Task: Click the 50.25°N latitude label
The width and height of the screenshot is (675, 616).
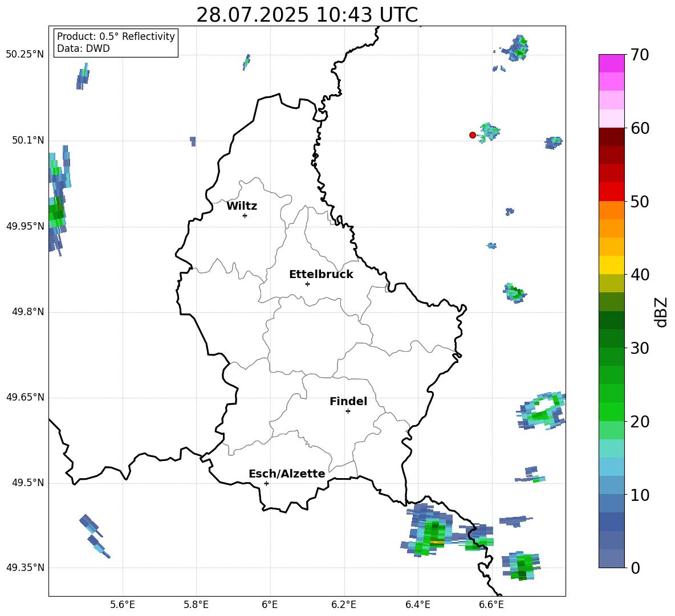Action: [25, 55]
